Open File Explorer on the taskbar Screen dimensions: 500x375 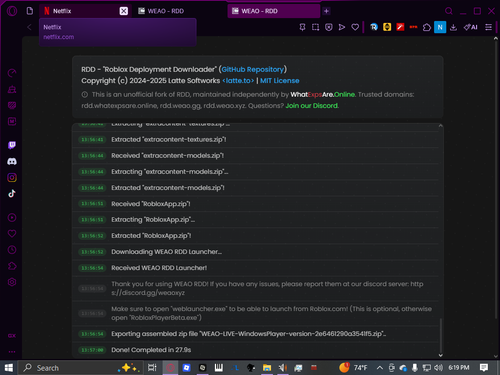click(x=267, y=368)
